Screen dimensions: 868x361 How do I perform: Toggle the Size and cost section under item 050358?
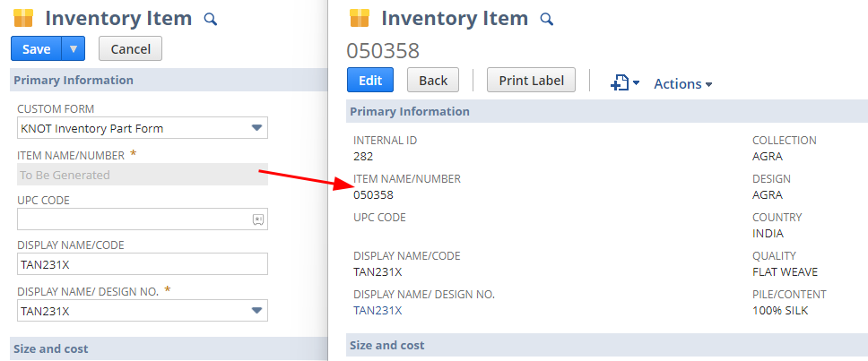(x=386, y=345)
